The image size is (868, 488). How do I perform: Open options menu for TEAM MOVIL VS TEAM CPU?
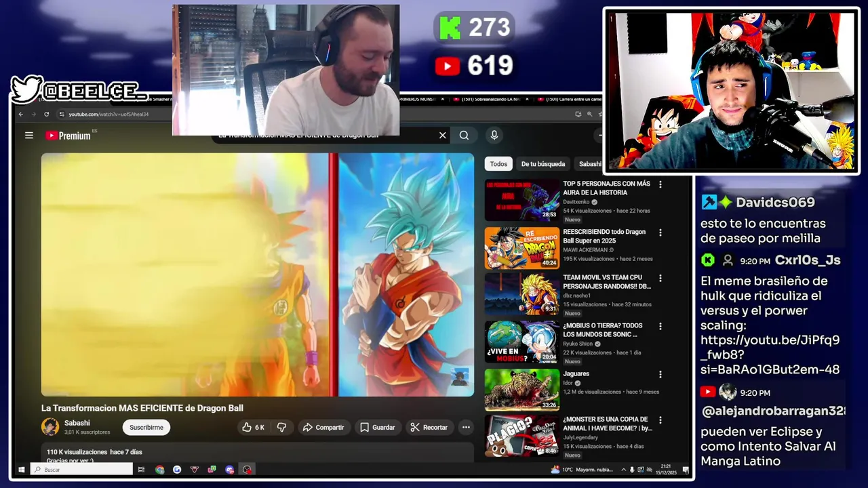pos(660,278)
